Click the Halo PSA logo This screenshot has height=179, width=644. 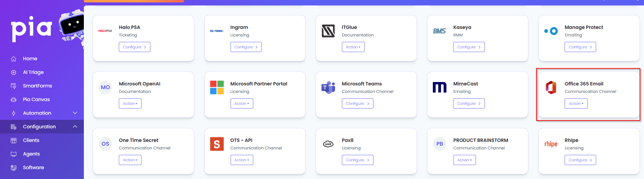105,31
